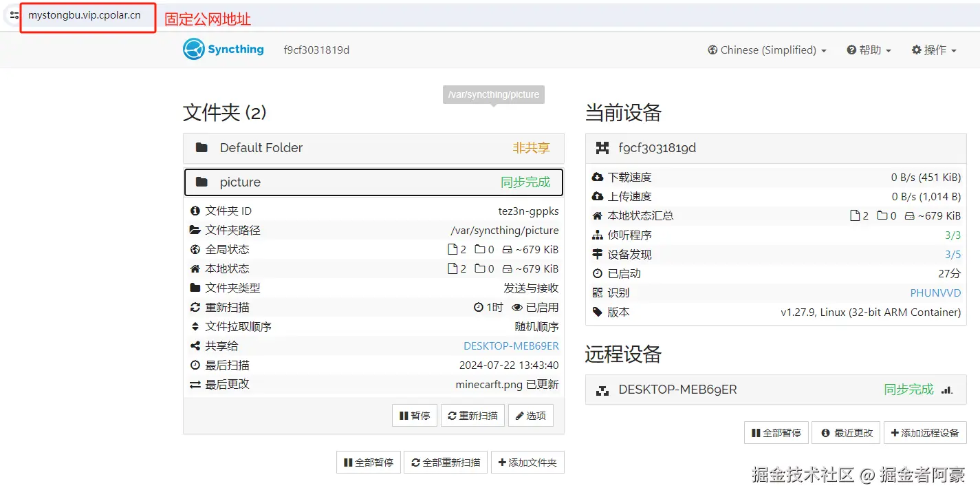Screen dimensions: 980x499
Task: Click the DESKTOP-MEB69ER device identicon
Action: [602, 390]
